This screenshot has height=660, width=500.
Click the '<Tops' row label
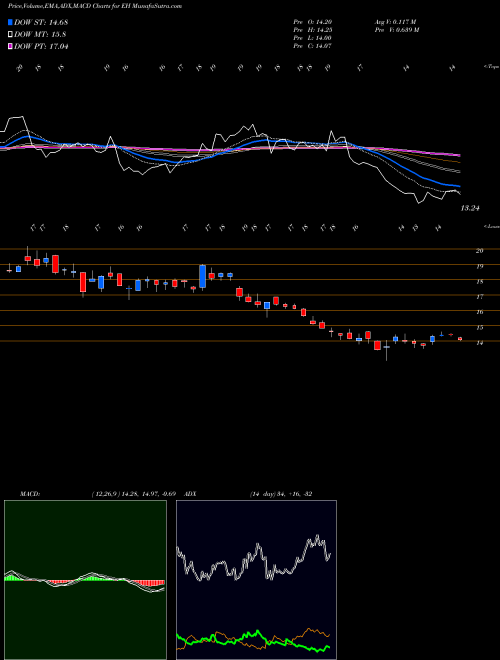click(491, 67)
